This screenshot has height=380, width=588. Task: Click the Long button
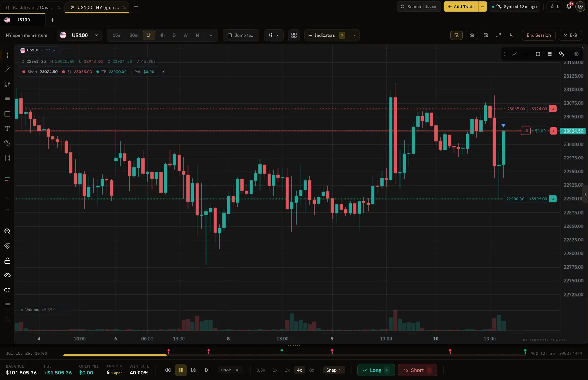(x=376, y=370)
